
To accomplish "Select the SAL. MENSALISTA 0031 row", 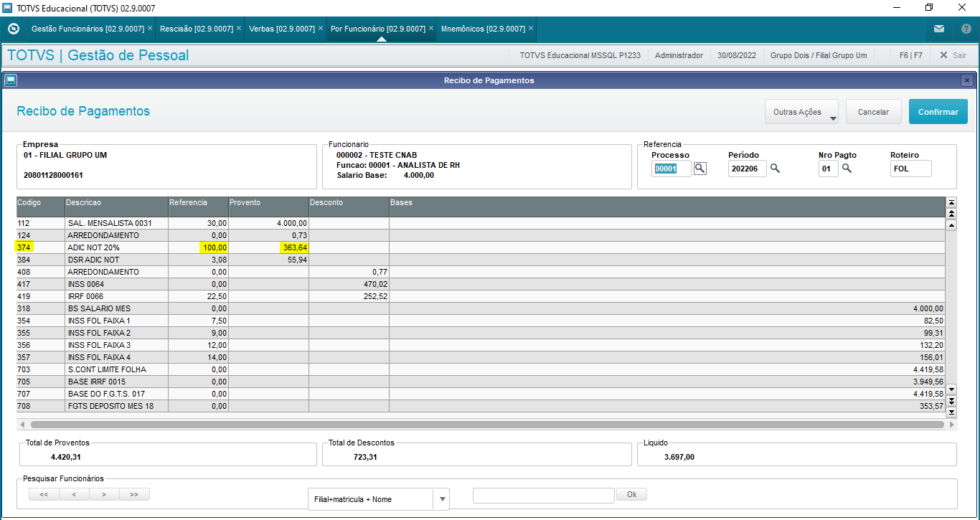I will (481, 223).
